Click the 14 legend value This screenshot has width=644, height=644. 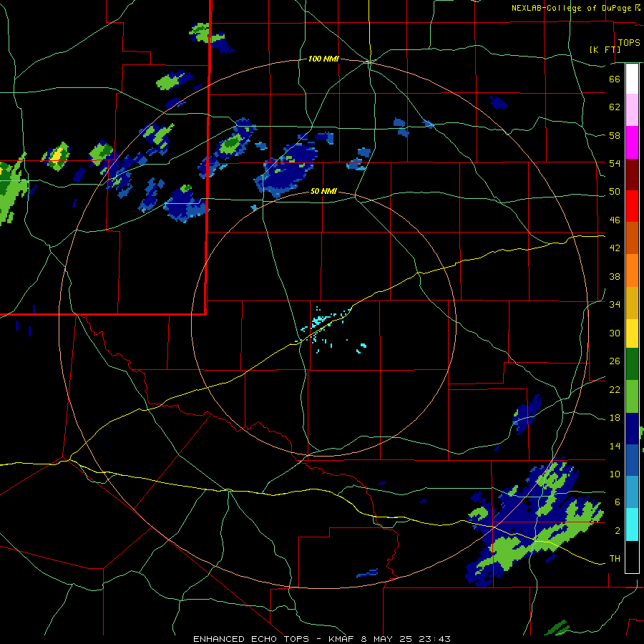pyautogui.click(x=615, y=446)
